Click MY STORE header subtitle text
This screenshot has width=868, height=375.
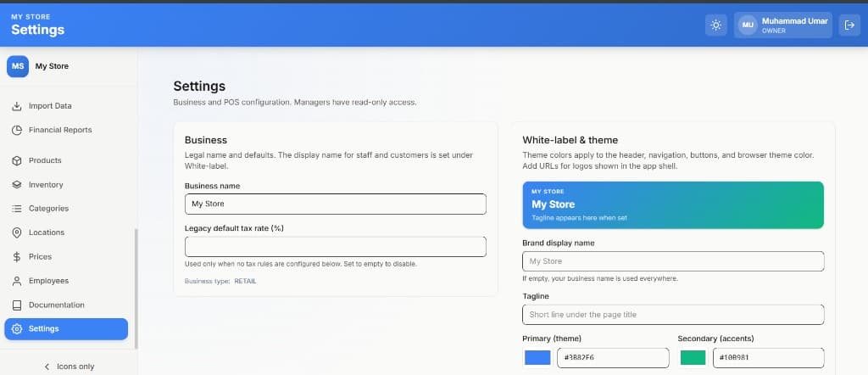point(31,17)
